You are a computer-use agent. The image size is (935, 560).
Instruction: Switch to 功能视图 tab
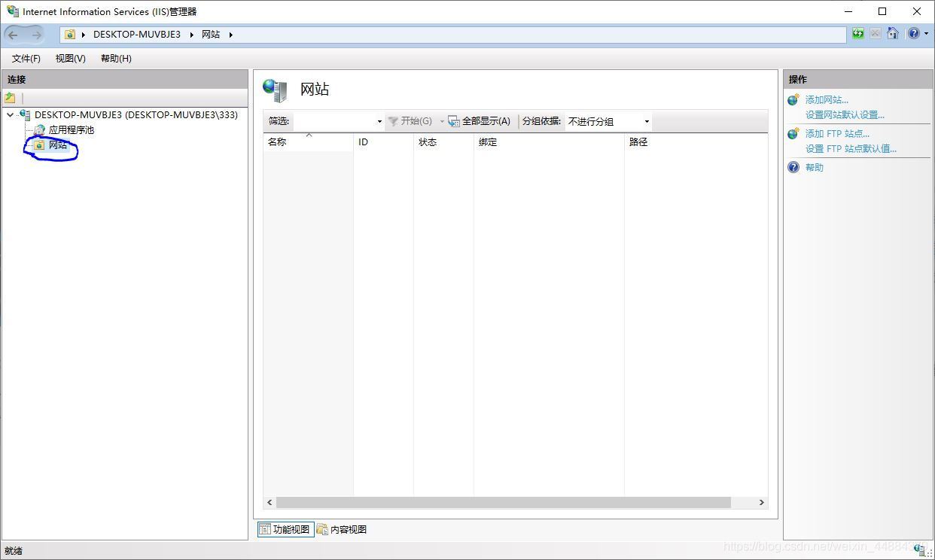point(285,529)
